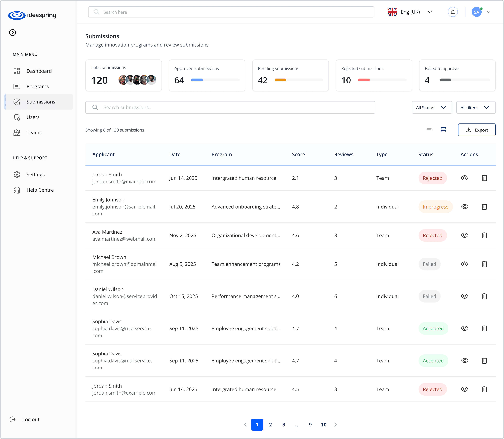Switch to the Submissions menu item

coord(41,102)
